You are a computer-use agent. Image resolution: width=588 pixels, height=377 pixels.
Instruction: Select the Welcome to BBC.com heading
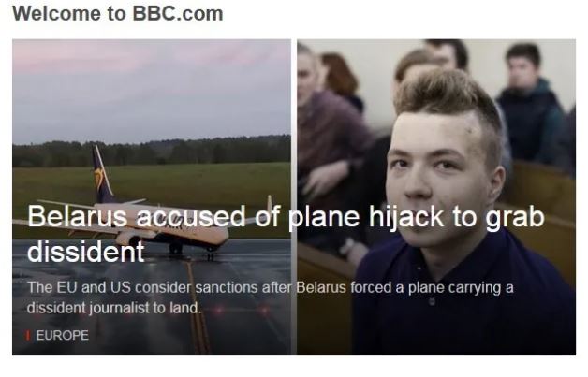tap(118, 14)
